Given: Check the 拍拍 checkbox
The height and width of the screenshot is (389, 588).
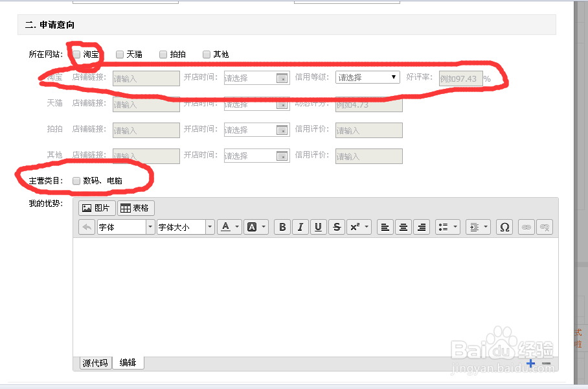Looking at the screenshot, I should [163, 54].
